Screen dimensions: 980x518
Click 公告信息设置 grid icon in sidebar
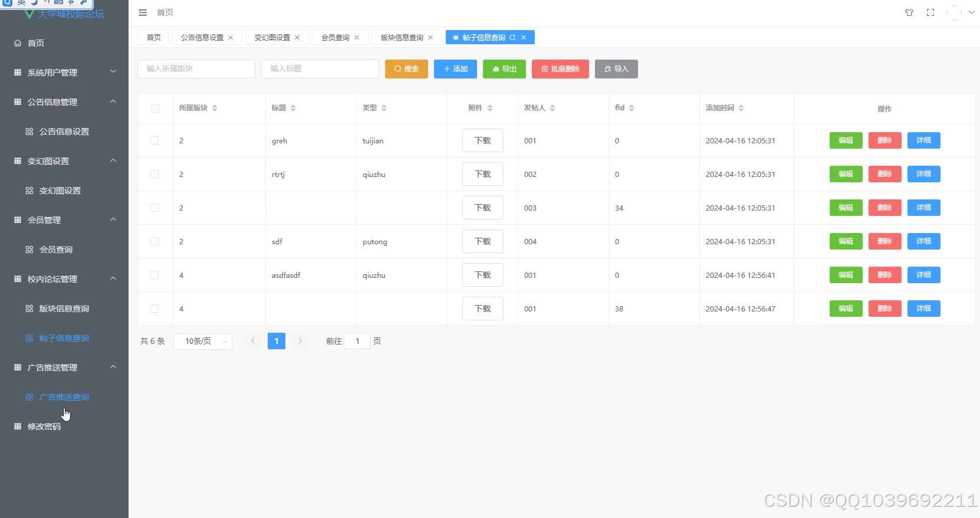[29, 132]
